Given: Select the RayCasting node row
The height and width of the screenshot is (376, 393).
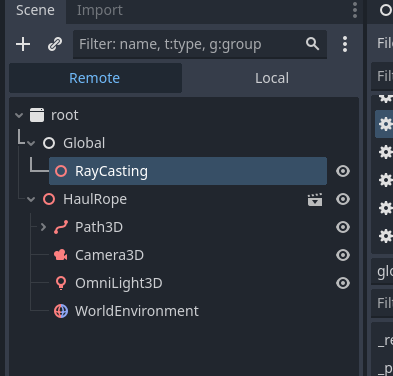Looking at the screenshot, I should click(x=188, y=171).
